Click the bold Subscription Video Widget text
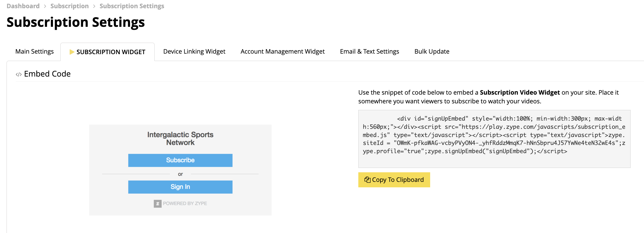This screenshot has height=233, width=644. coord(520,92)
